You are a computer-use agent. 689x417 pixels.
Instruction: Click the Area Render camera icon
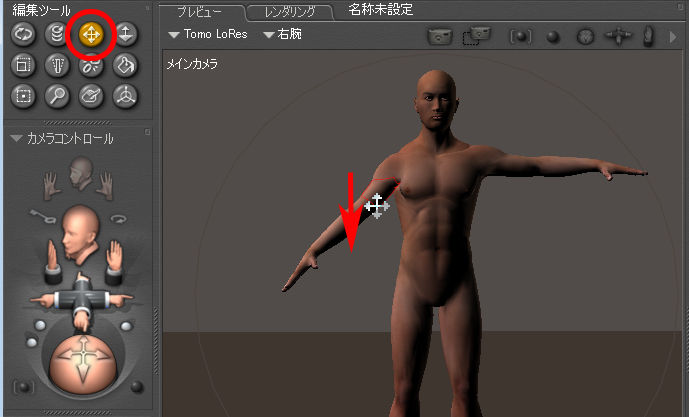click(x=477, y=36)
